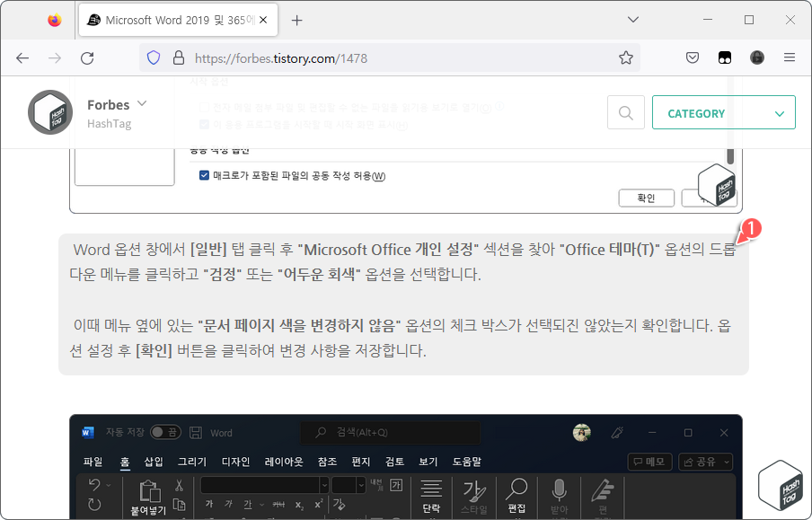
Task: View site security via the padlock icon
Action: tap(179, 57)
